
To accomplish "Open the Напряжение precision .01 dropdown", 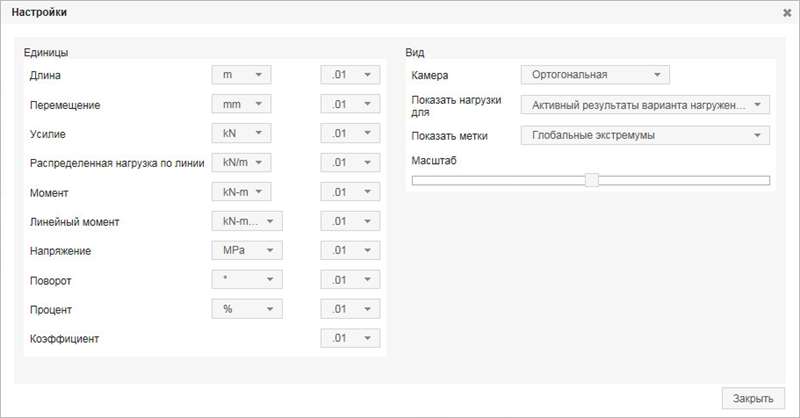I will tap(350, 250).
